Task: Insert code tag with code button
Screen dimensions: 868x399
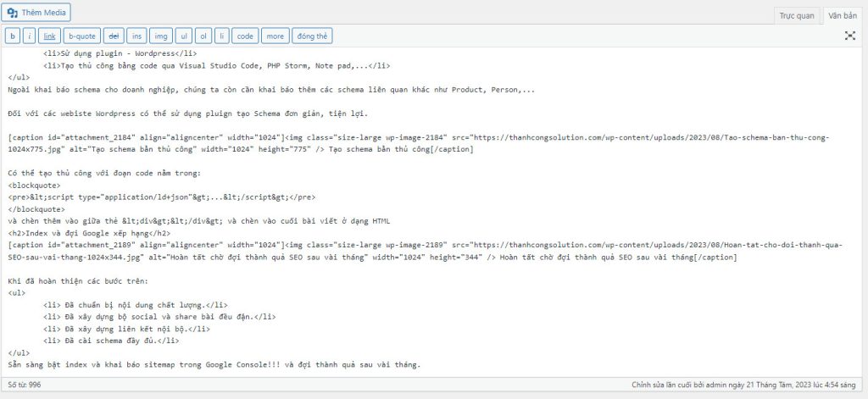Action: tap(245, 36)
